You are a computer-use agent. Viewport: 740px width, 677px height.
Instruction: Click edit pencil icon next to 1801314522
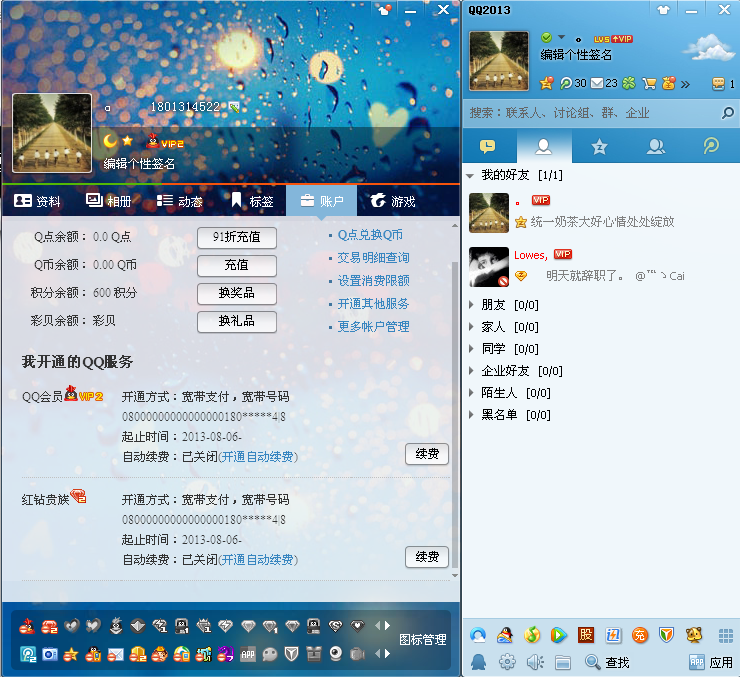point(234,108)
